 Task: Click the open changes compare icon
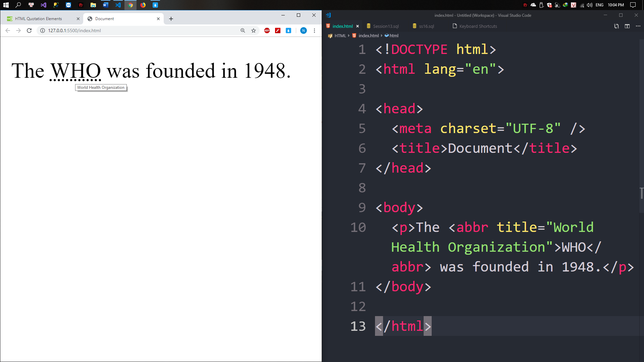point(616,26)
